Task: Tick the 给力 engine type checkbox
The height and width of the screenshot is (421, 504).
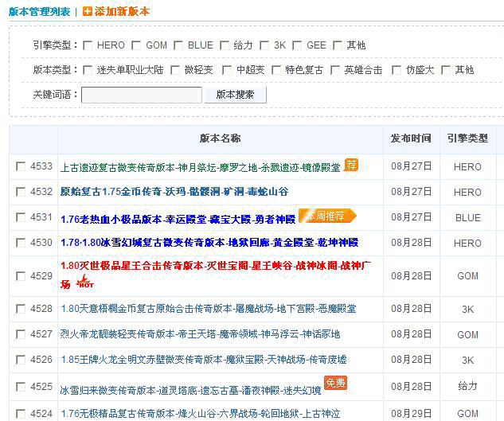Action: click(x=224, y=45)
